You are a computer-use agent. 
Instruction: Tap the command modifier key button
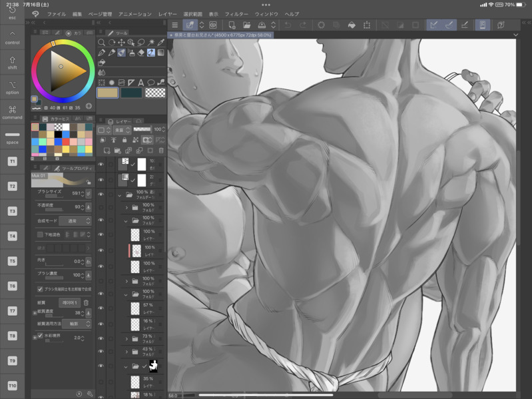(12, 113)
